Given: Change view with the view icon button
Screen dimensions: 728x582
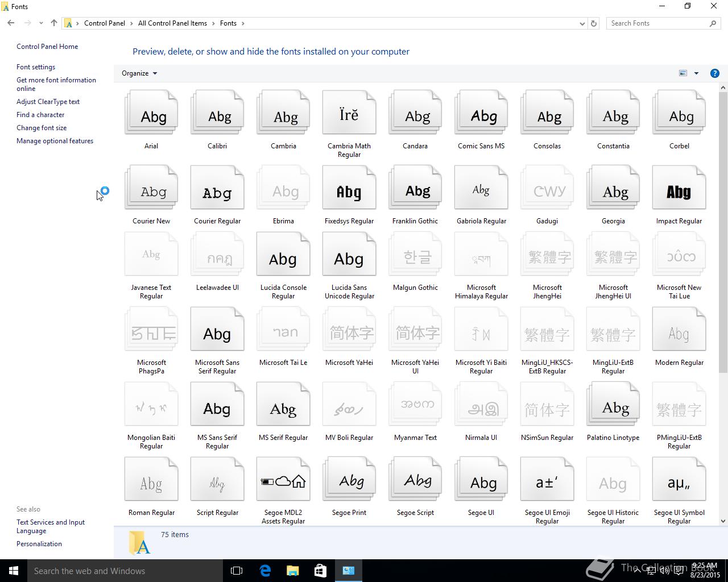Looking at the screenshot, I should point(683,73).
